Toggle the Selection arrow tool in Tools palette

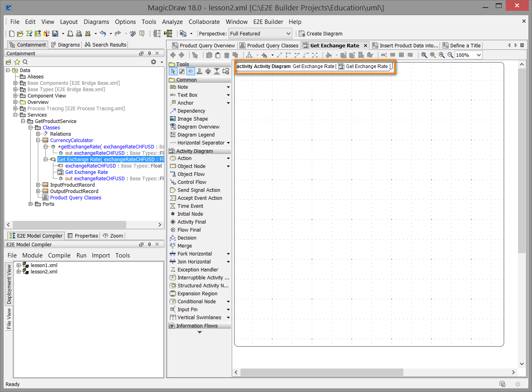(173, 71)
